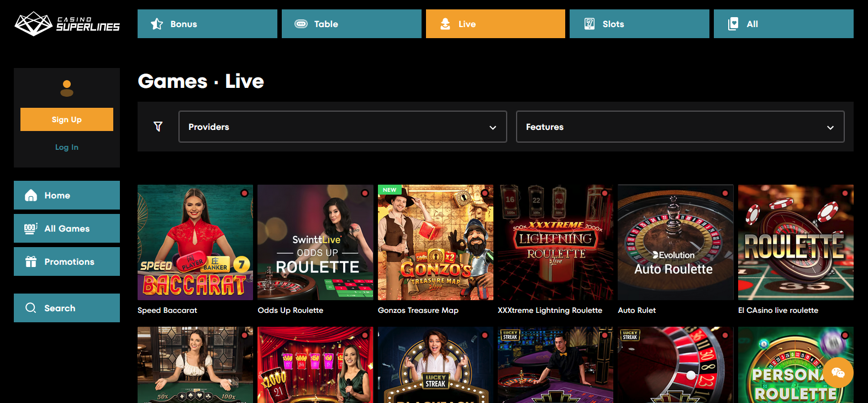Open the Personal Roulette thumbnail
Image resolution: width=868 pixels, height=403 pixels.
point(796,365)
